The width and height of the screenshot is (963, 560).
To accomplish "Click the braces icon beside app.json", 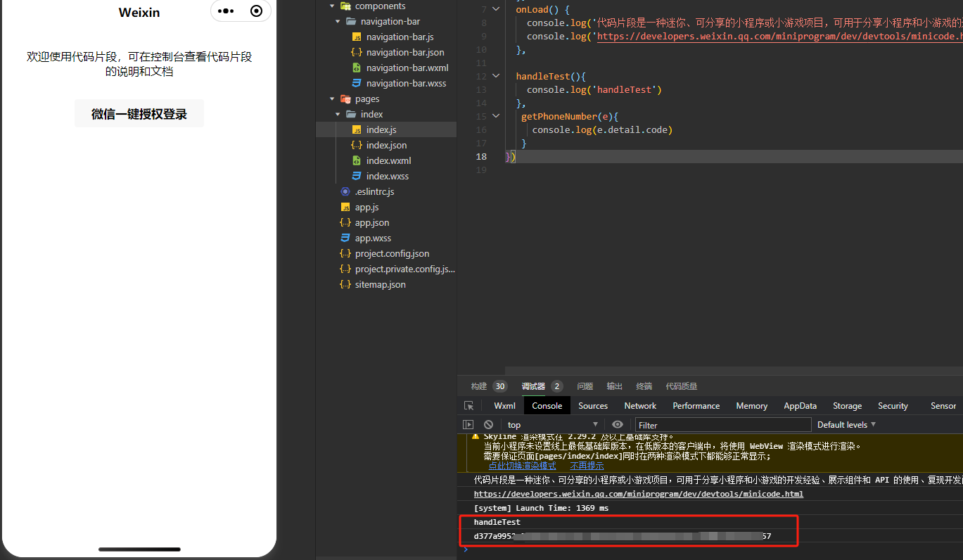I will pos(345,223).
